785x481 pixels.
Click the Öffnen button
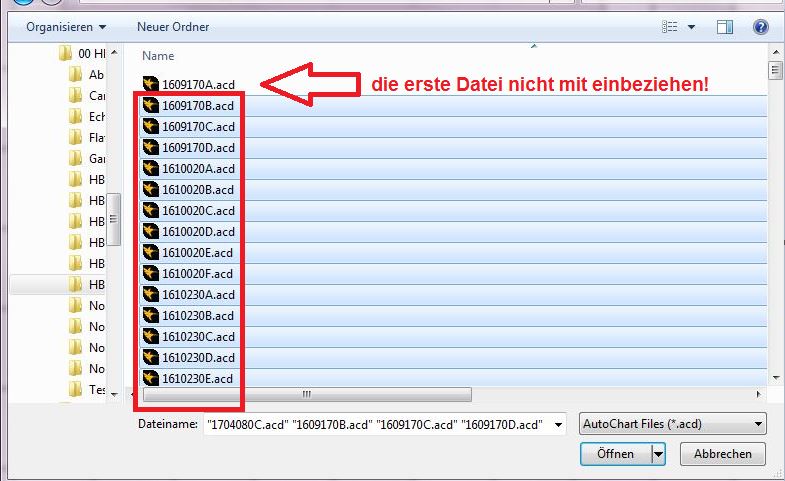[615, 454]
